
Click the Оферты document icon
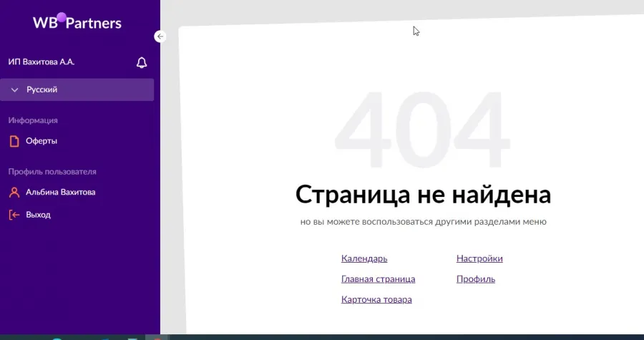click(14, 141)
